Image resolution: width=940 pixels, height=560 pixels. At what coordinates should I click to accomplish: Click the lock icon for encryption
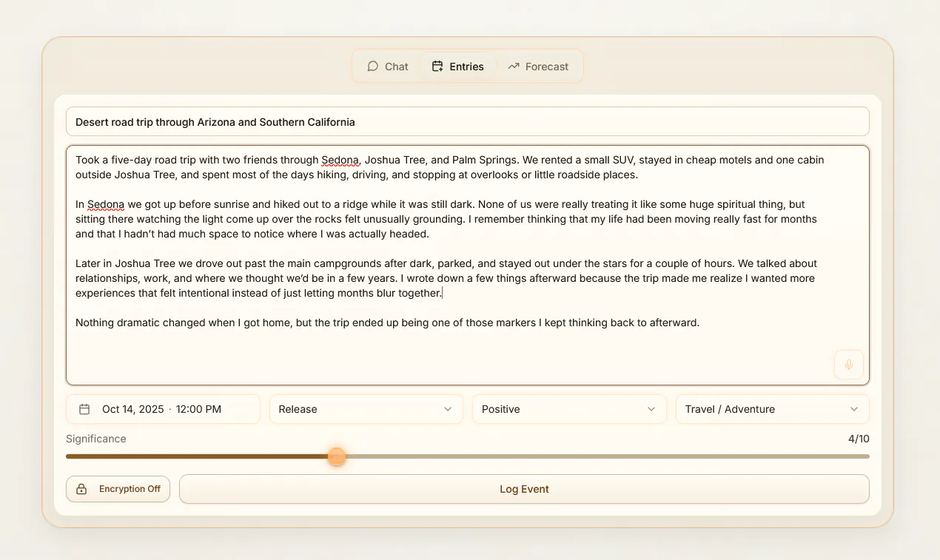[x=82, y=489]
